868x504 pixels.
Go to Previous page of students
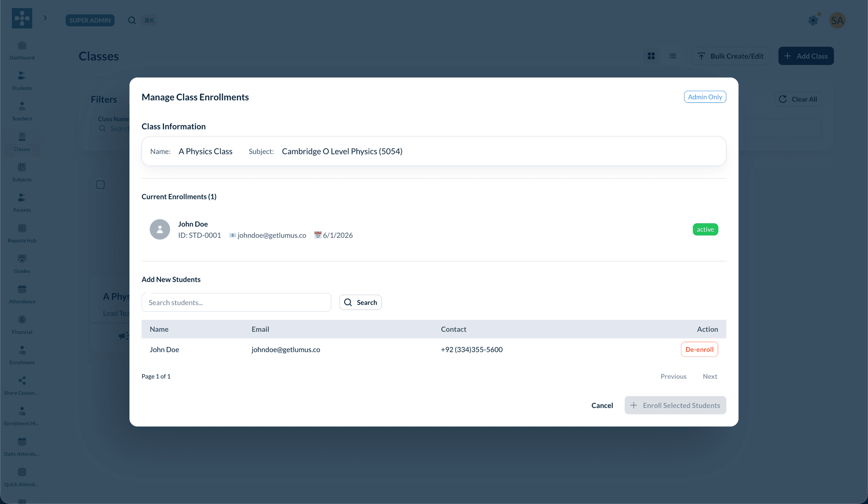tap(673, 376)
